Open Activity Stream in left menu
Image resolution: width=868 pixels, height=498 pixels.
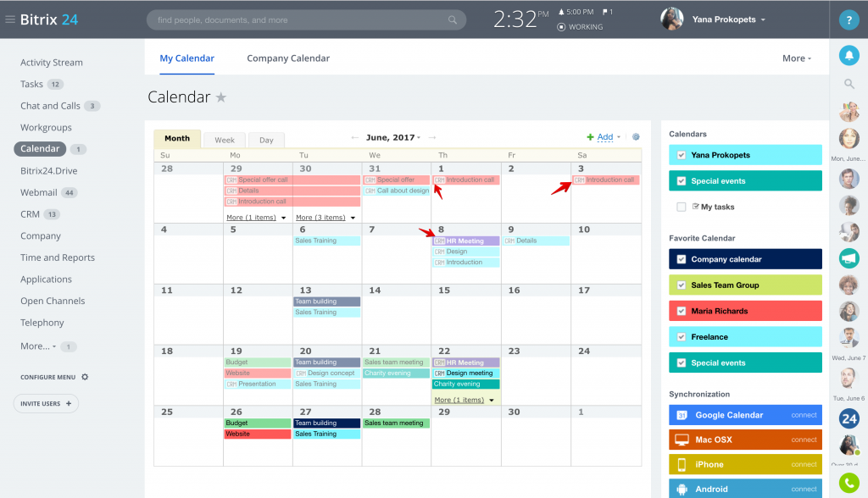click(x=52, y=63)
